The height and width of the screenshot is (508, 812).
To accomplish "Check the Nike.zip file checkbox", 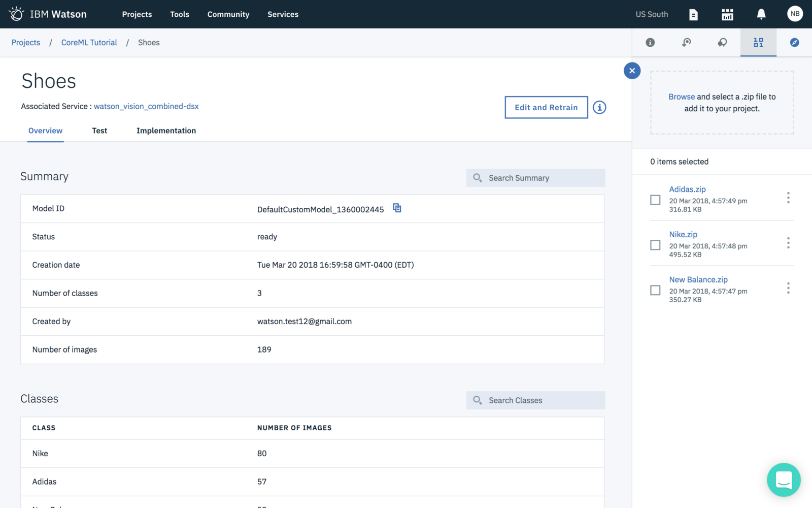I will (655, 245).
